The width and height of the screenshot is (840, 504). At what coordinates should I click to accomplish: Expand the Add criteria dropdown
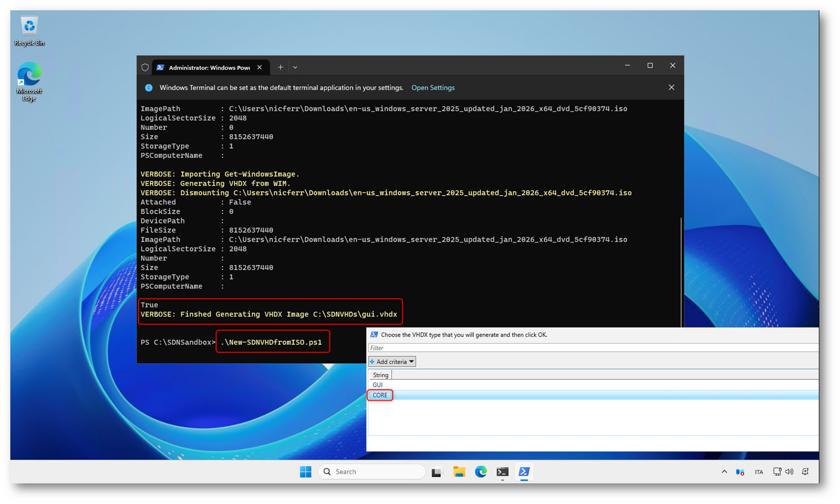pyautogui.click(x=392, y=362)
